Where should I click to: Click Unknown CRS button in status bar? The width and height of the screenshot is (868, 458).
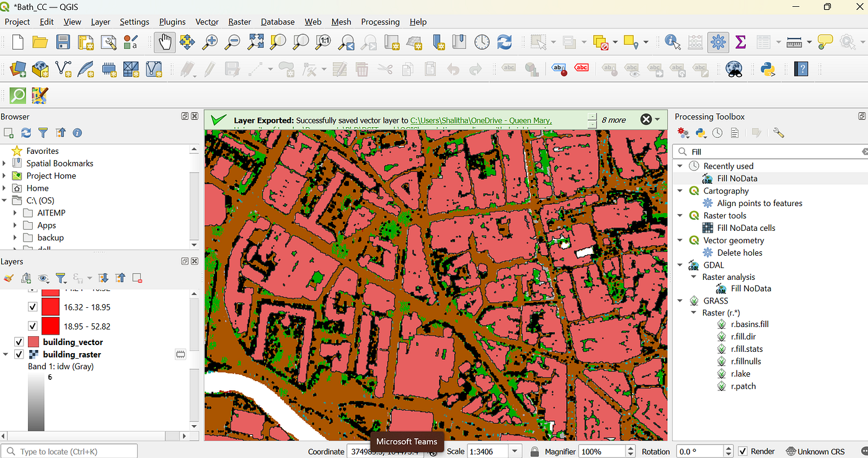coord(815,451)
